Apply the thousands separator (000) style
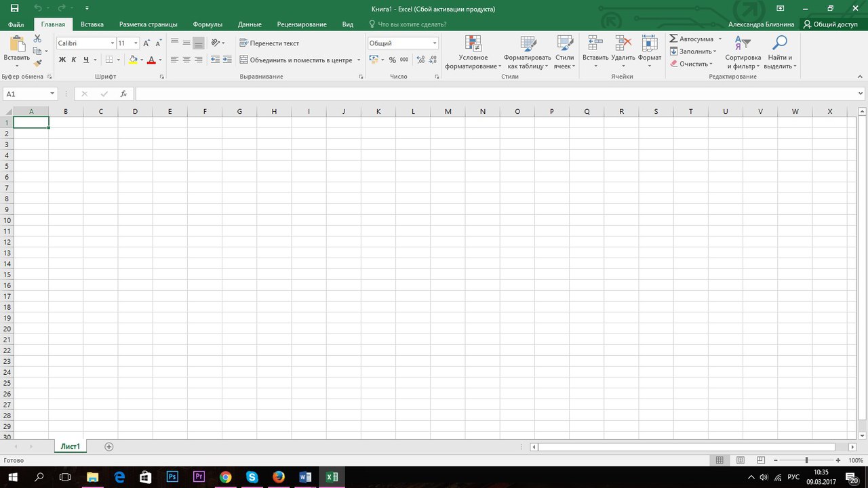 pyautogui.click(x=404, y=60)
